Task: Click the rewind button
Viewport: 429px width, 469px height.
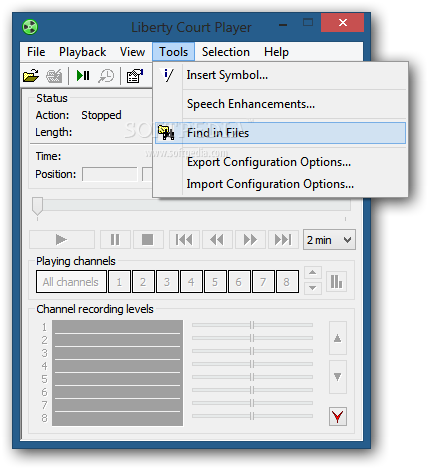Action: point(217,239)
